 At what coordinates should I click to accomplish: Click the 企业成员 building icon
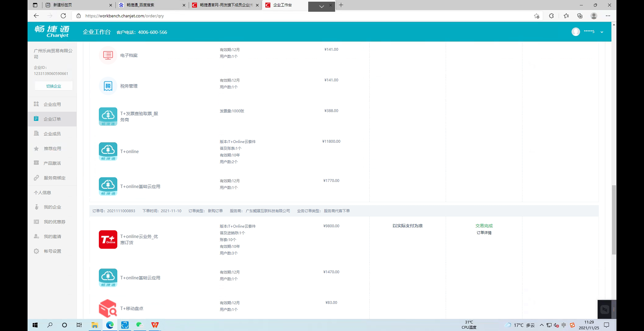(x=36, y=133)
